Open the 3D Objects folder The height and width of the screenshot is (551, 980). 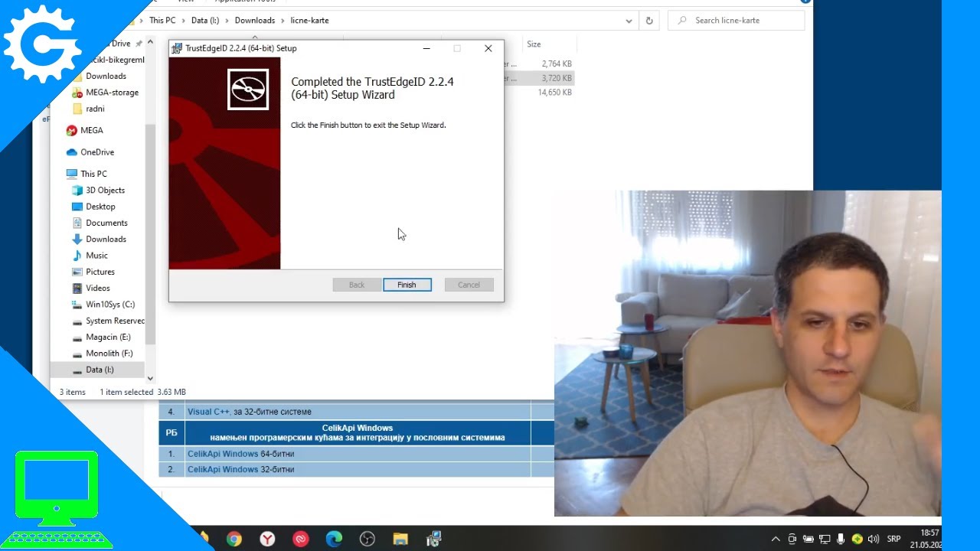coord(105,190)
